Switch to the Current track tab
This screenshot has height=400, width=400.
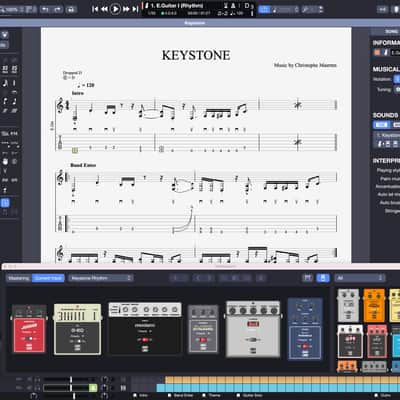(48, 278)
